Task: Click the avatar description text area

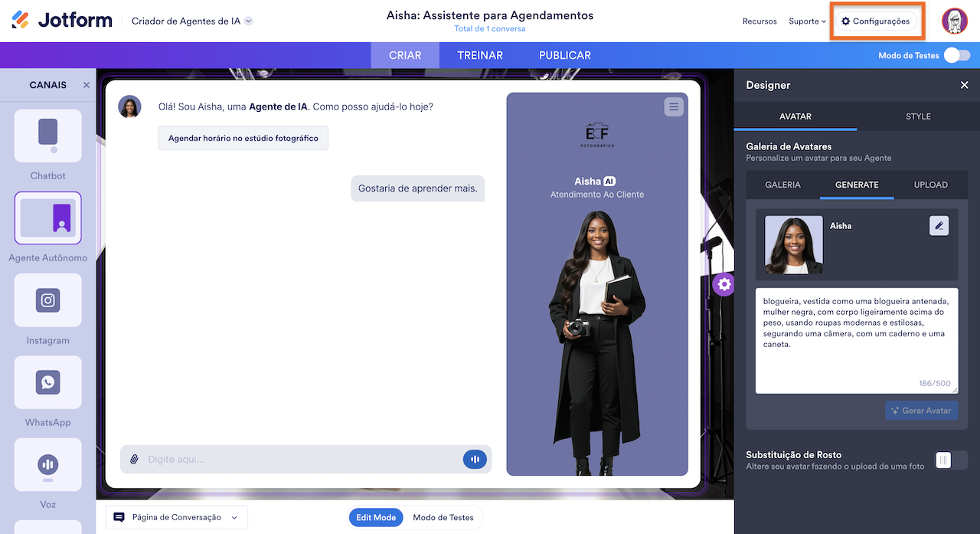Action: pos(857,341)
